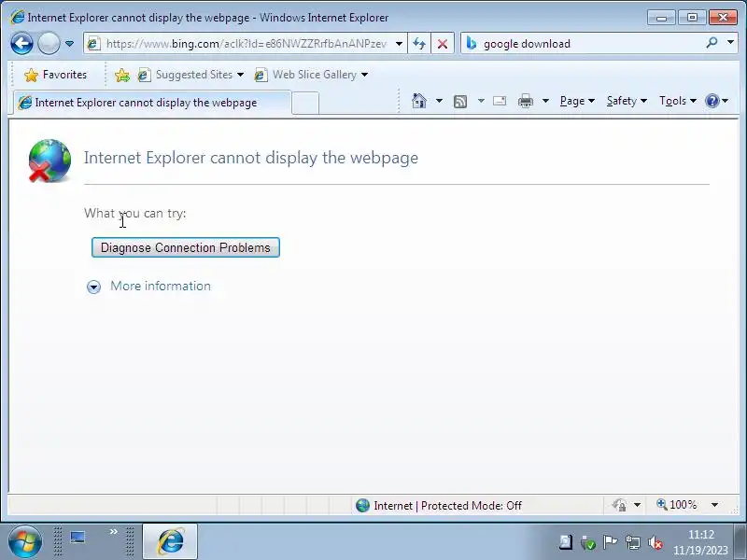Screen dimensions: 747x560
Task: Stop loading with the red X icon
Action: [x=443, y=44]
